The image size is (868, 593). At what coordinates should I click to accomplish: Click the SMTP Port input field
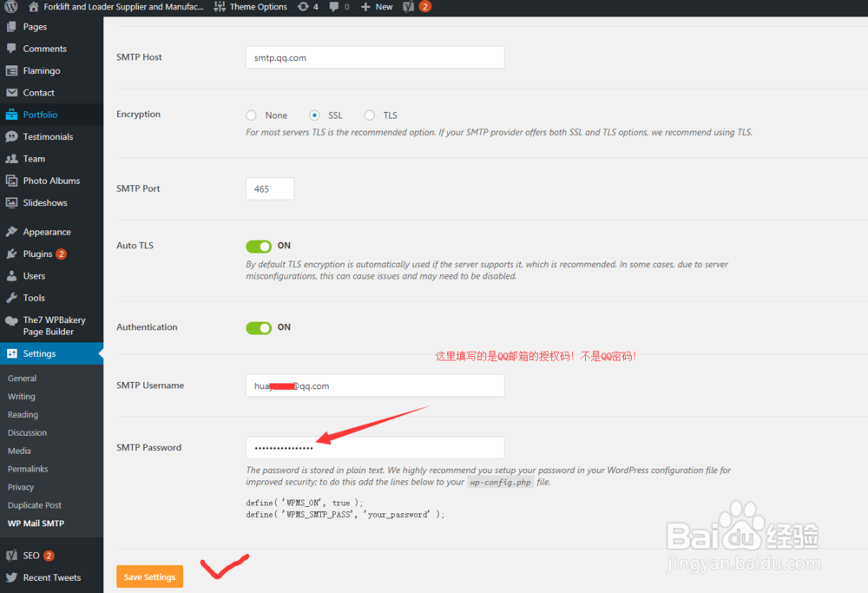tap(270, 188)
